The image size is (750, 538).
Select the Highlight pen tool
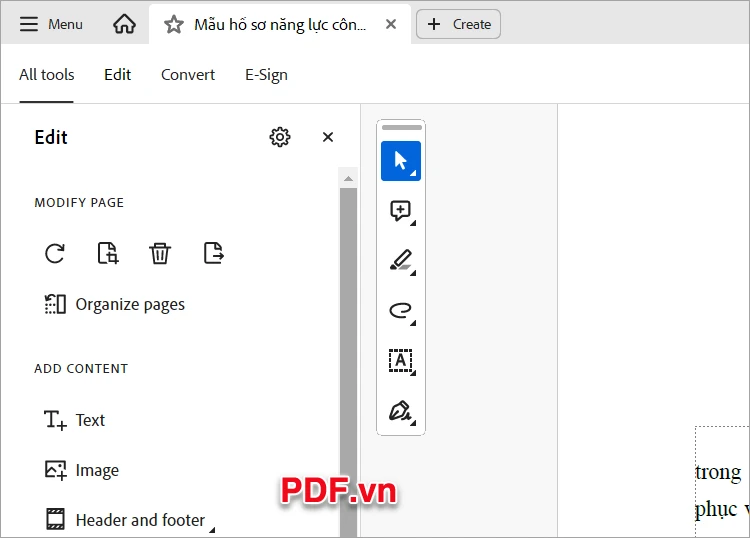click(x=401, y=261)
